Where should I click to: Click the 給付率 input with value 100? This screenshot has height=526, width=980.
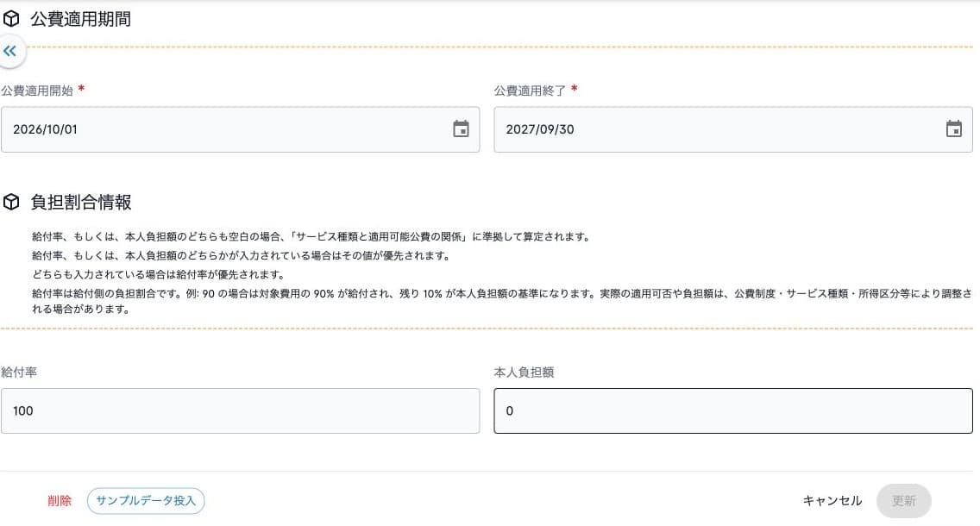[x=240, y=411]
